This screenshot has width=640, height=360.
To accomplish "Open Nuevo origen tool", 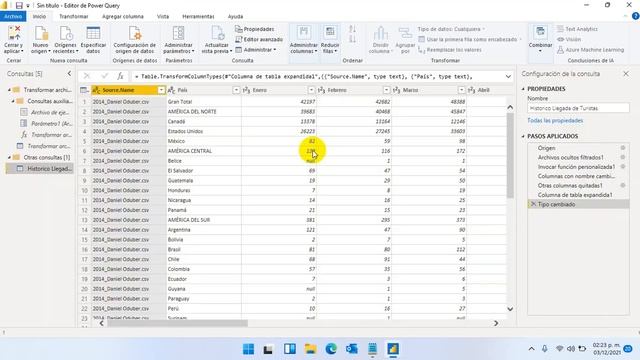I will pyautogui.click(x=41, y=40).
